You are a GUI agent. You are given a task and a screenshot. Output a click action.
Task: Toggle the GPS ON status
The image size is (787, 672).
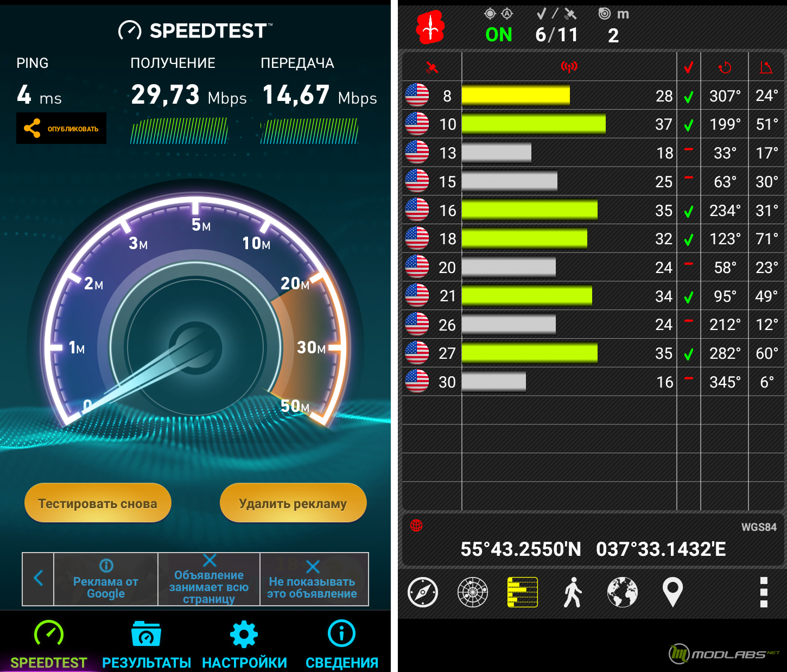click(x=499, y=35)
